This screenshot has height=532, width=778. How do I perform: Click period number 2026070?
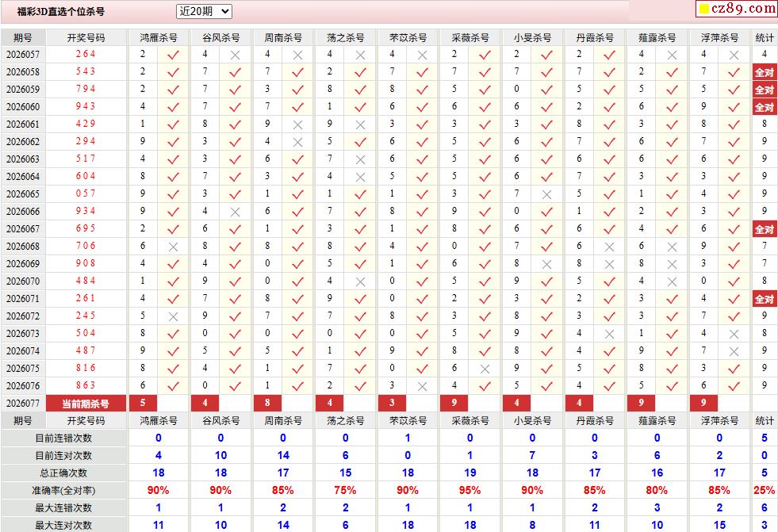(x=23, y=281)
